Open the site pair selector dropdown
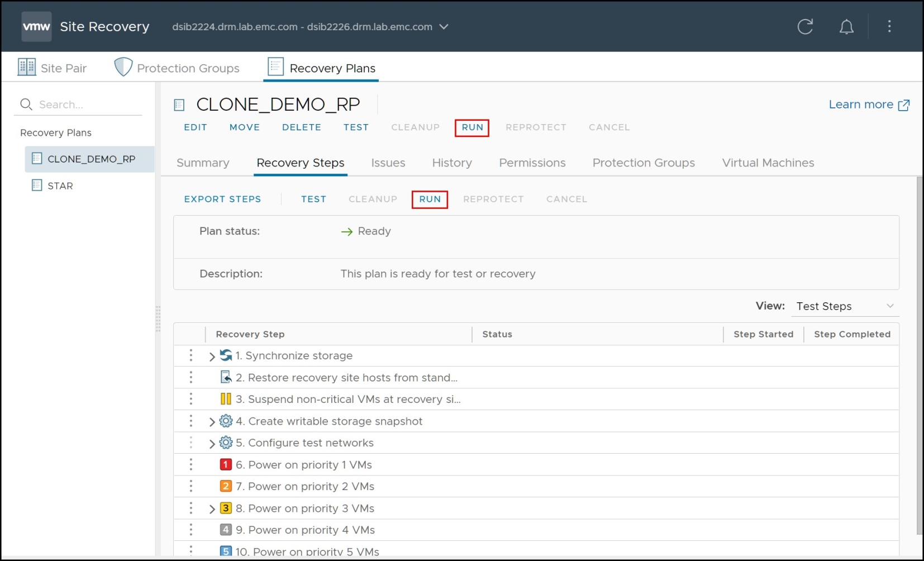 coord(444,27)
